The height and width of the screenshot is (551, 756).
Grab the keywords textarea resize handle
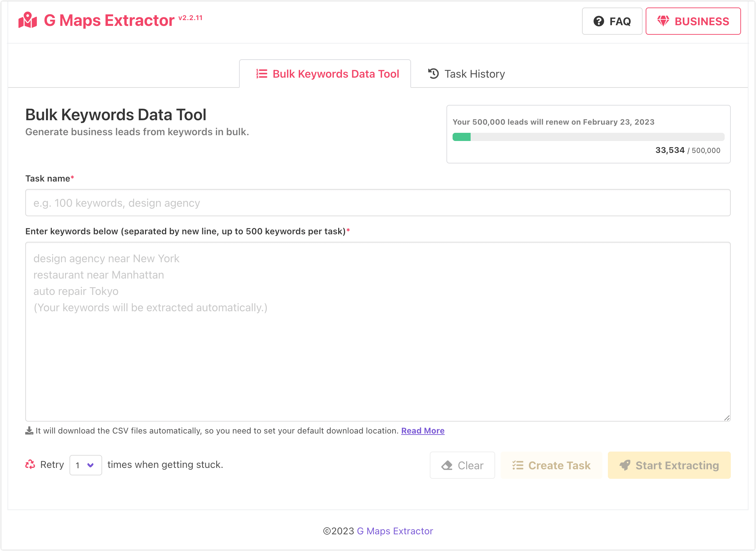(727, 418)
